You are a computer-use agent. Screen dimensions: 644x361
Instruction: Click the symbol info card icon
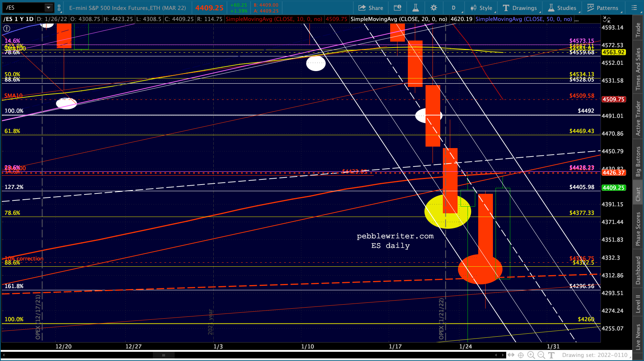pos(398,8)
